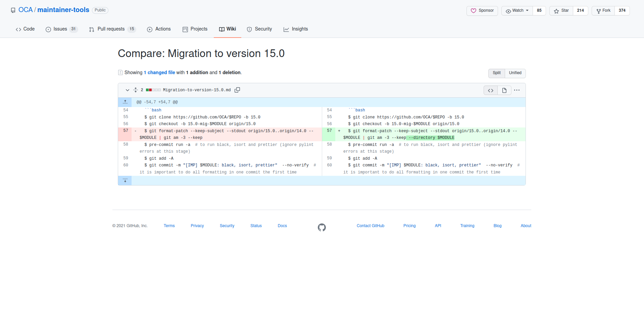This screenshot has width=644, height=313.
Task: Open the Pull requests tab
Action: click(x=112, y=29)
